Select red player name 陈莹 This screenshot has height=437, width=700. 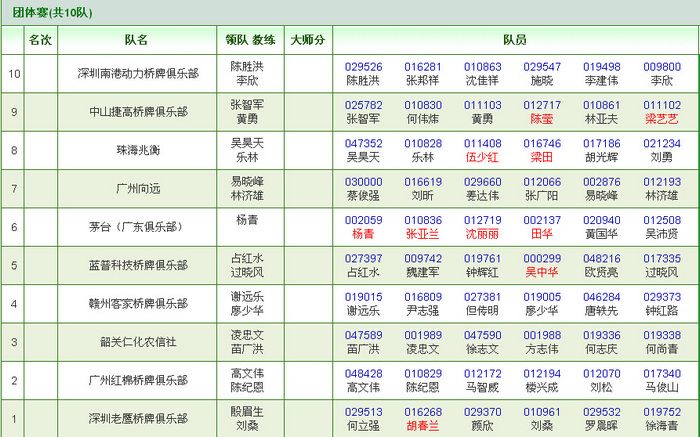tap(542, 119)
